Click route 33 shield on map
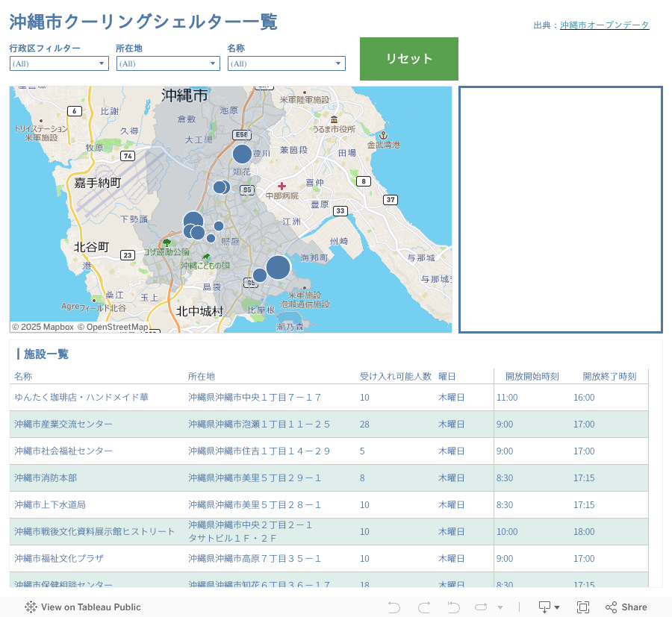 340,210
